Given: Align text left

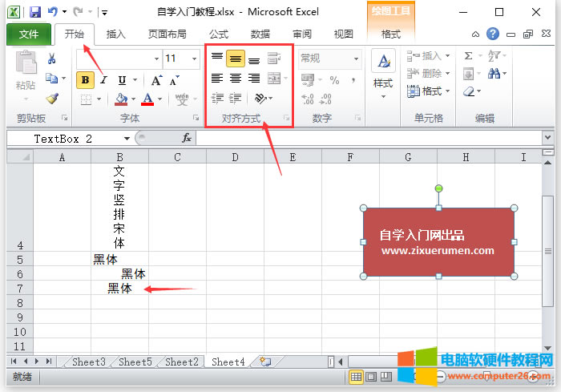Looking at the screenshot, I should (217, 78).
